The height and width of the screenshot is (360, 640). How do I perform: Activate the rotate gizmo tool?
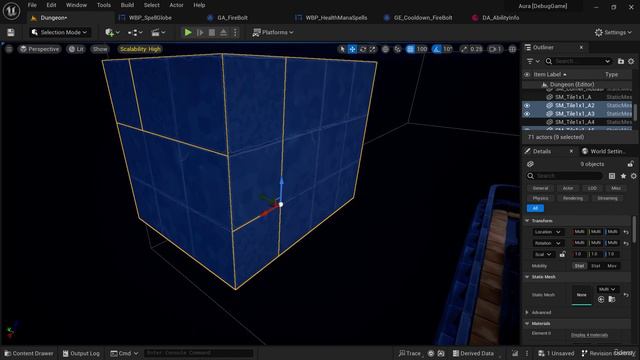coord(362,49)
